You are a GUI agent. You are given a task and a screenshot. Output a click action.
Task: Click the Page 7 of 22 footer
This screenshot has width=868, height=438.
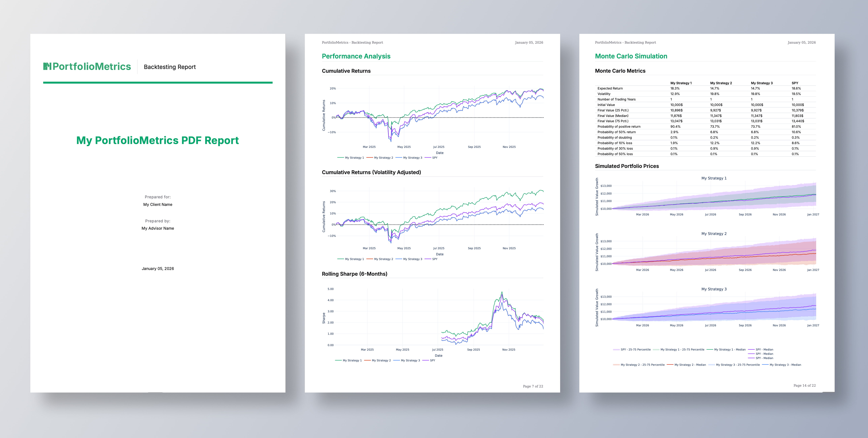coord(533,386)
